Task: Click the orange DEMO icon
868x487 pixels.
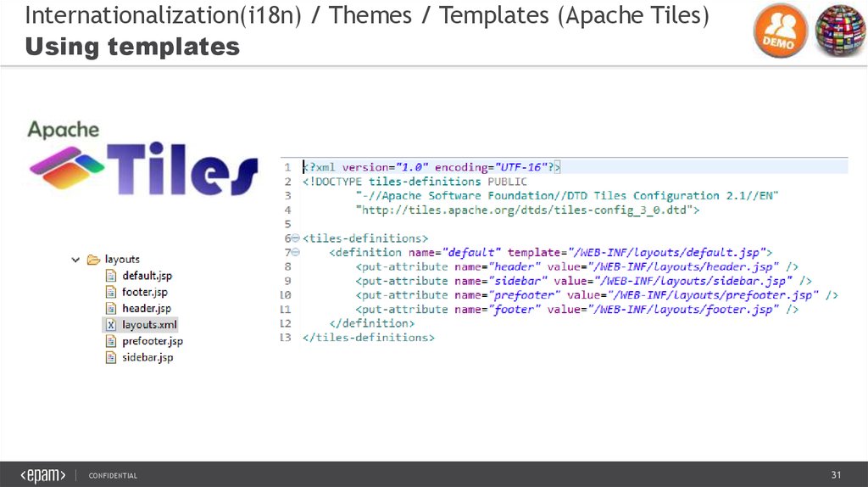Action: click(x=779, y=31)
